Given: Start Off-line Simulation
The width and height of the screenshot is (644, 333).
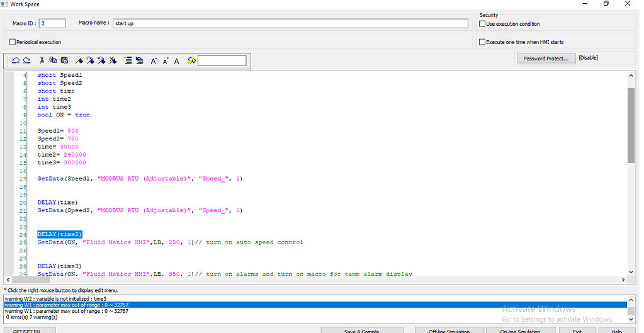Looking at the screenshot, I should pyautogui.click(x=450, y=330).
